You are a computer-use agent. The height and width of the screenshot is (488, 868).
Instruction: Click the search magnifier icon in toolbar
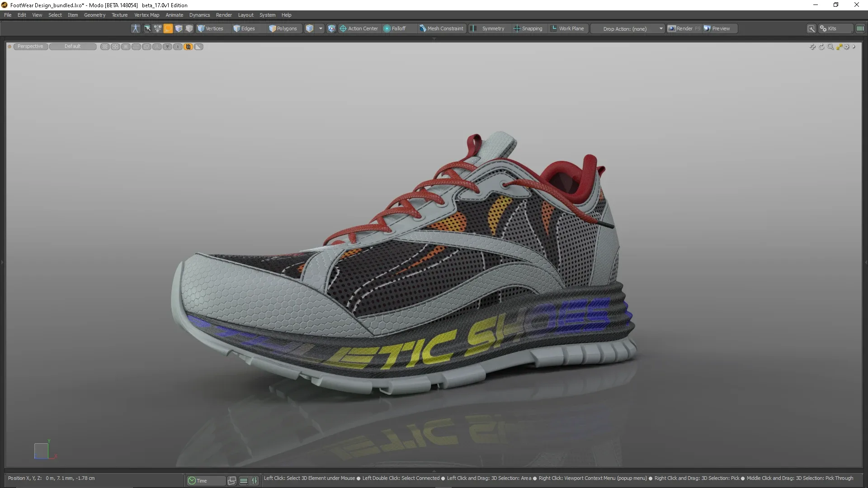coord(811,28)
